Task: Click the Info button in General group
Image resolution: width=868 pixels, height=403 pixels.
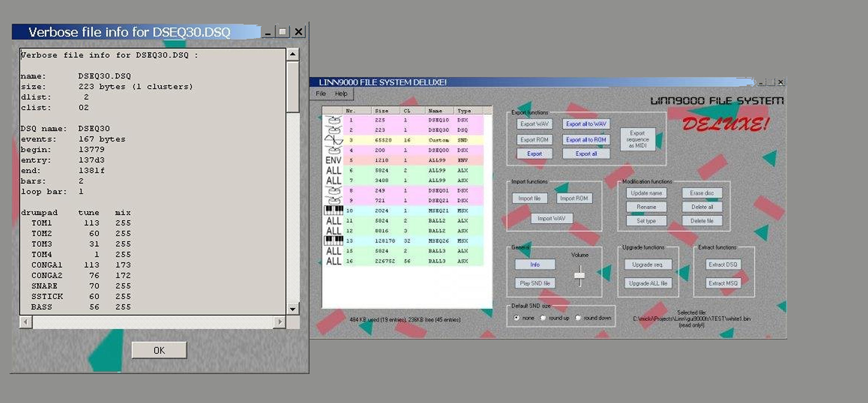Action: coord(535,264)
